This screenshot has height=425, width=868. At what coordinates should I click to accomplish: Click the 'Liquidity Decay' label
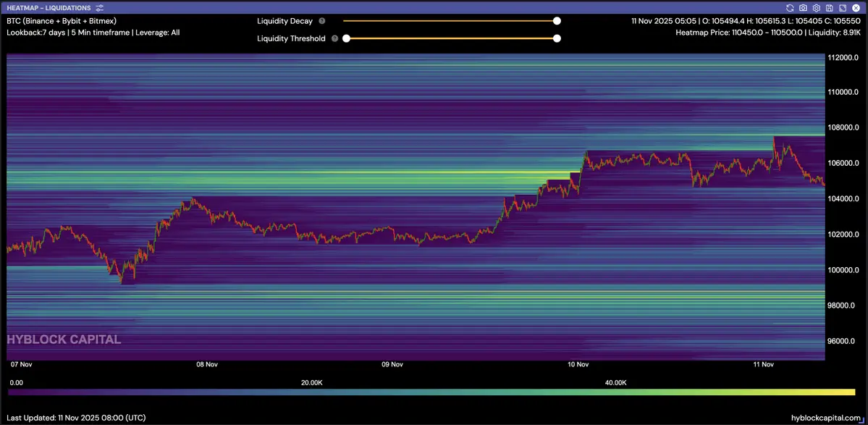[x=285, y=21]
